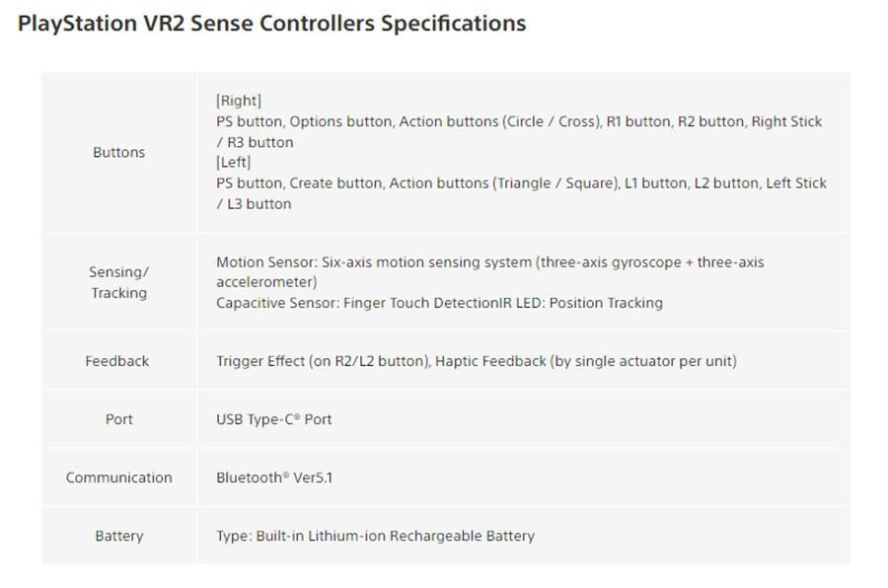Click the Port row label

(119, 419)
